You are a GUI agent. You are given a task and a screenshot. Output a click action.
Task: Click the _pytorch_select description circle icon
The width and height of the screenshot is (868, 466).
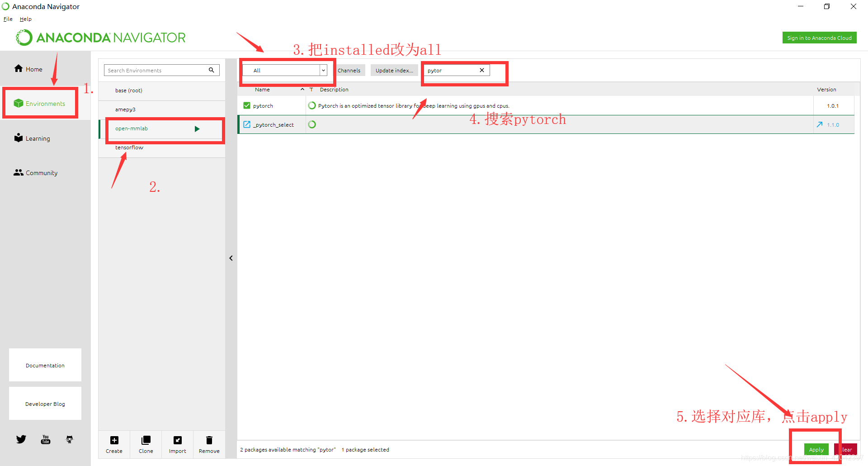click(312, 124)
